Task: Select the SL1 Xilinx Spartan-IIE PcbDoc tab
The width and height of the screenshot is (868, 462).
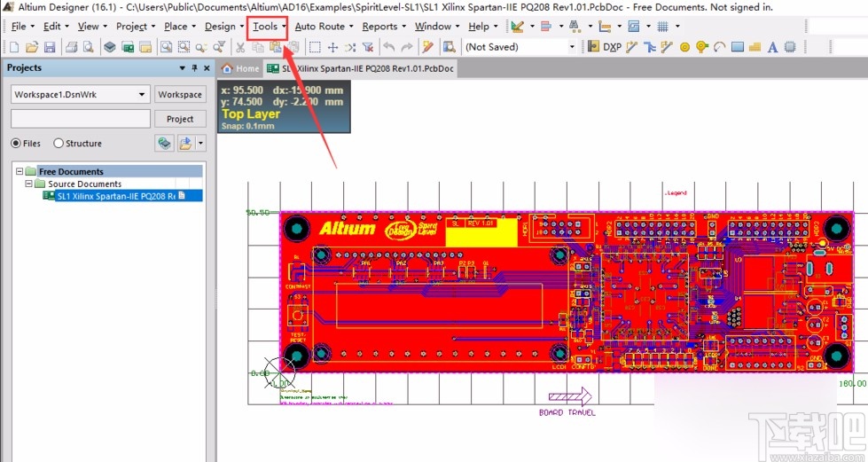Action: click(x=360, y=68)
